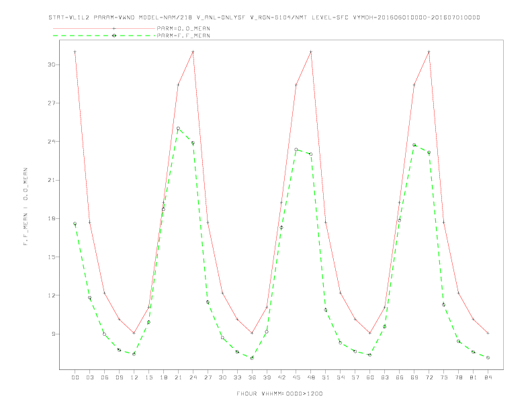Click the chart title text starting STAT=VLIL2
This screenshot has width=532, height=411.
pyautogui.click(x=264, y=17)
